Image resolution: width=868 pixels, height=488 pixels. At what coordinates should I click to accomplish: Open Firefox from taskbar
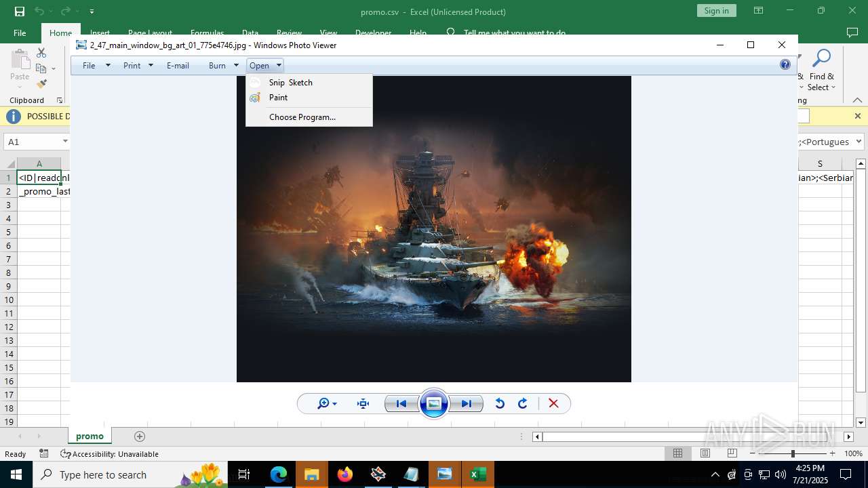pos(344,474)
